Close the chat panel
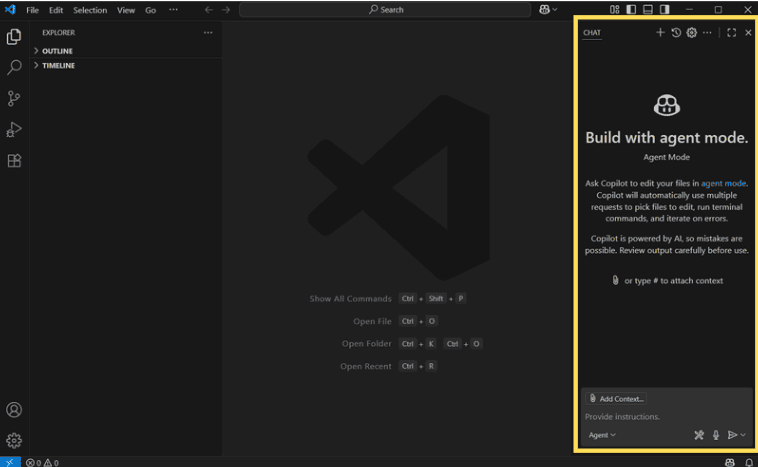 (748, 32)
